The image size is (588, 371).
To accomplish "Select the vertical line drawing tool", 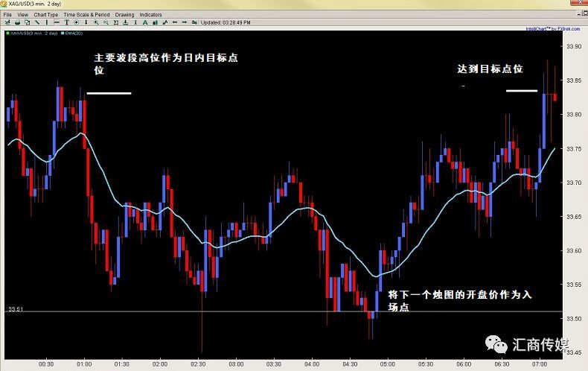I will coord(47,22).
